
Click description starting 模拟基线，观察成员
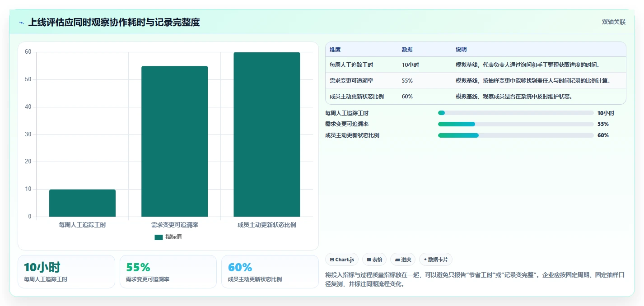tap(514, 97)
